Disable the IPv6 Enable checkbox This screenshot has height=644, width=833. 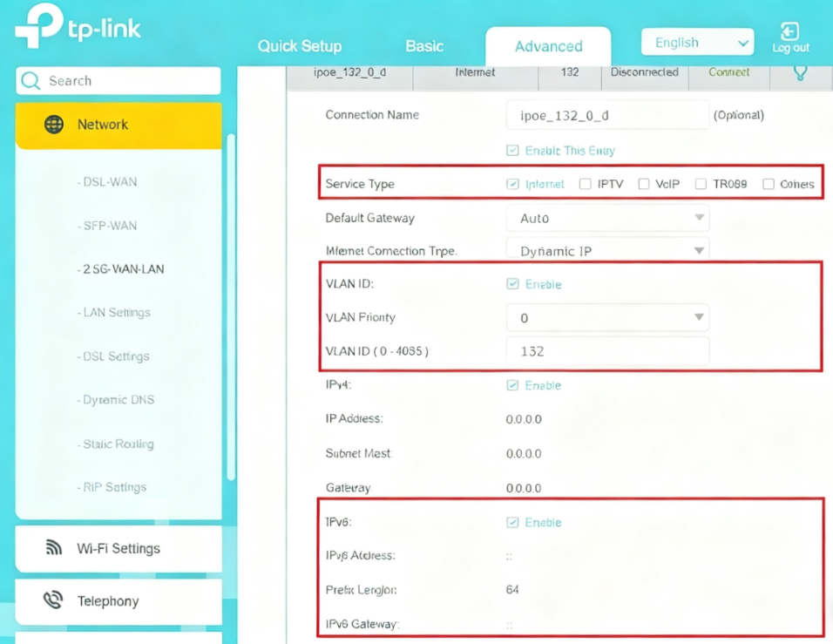tap(512, 522)
